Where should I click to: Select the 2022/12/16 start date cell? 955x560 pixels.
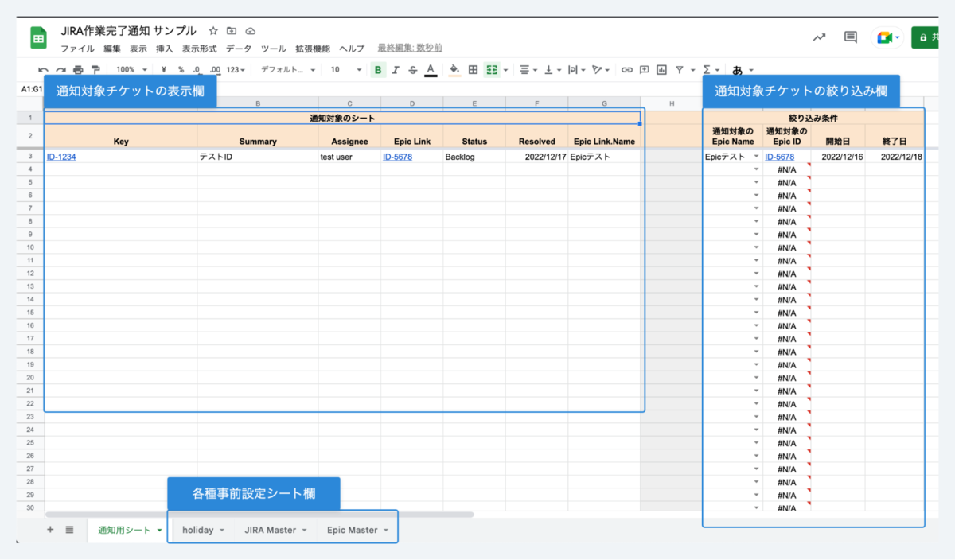click(x=838, y=157)
